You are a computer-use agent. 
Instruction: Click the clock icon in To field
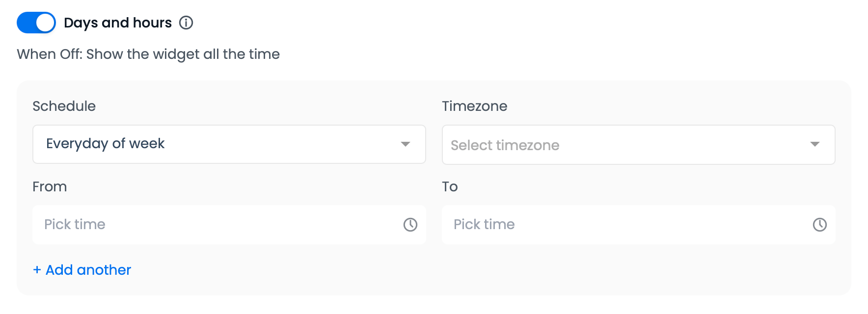820,225
